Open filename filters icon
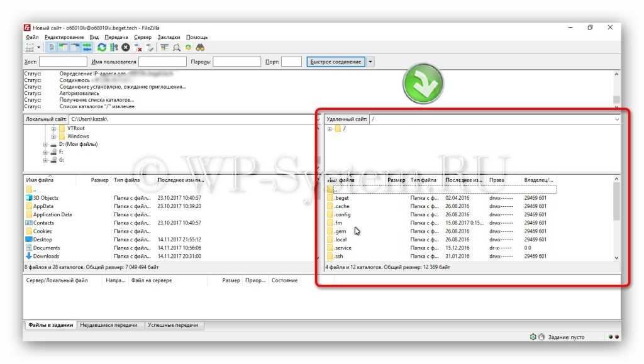Viewport: 644px width, 364px height. coord(164,47)
